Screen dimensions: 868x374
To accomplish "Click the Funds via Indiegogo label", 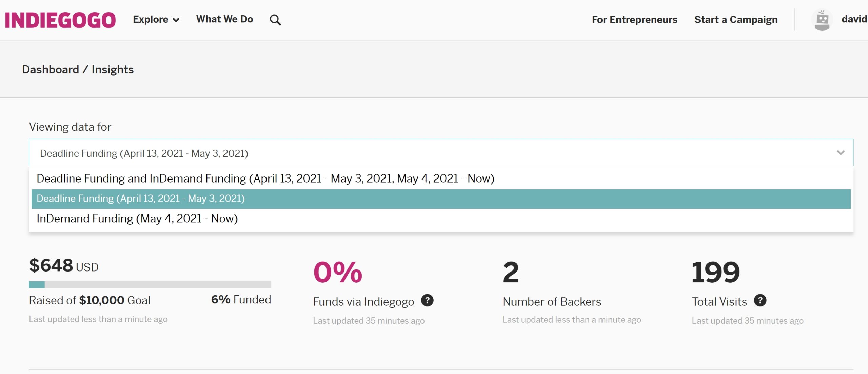I will click(x=363, y=301).
